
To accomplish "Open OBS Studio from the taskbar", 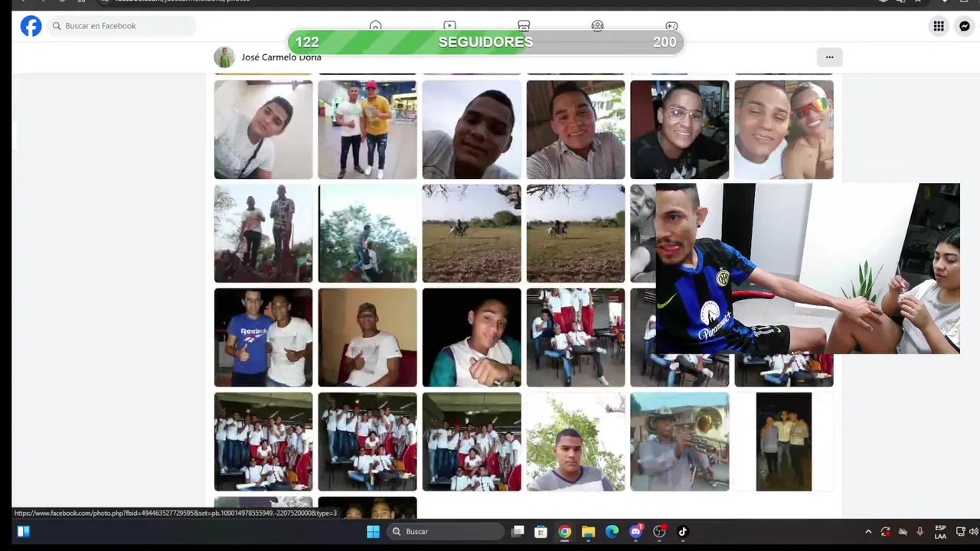I will 659,531.
